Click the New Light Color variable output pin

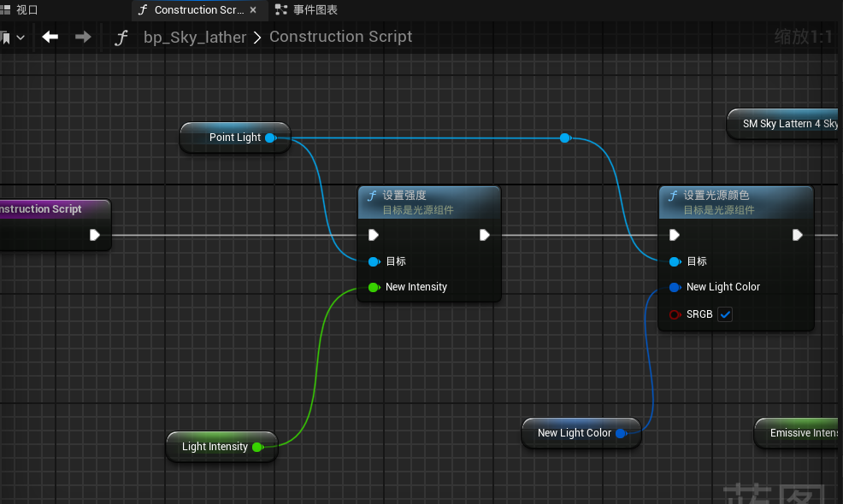622,433
